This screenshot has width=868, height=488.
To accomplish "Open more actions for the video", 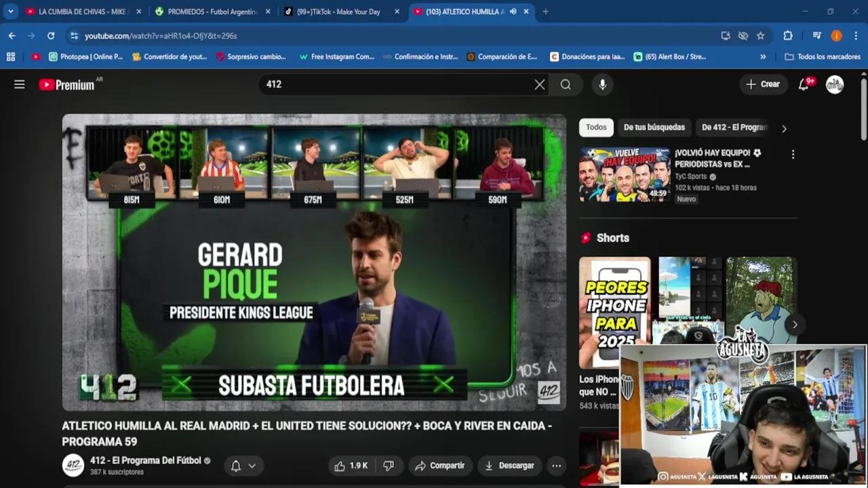I will coord(556,466).
